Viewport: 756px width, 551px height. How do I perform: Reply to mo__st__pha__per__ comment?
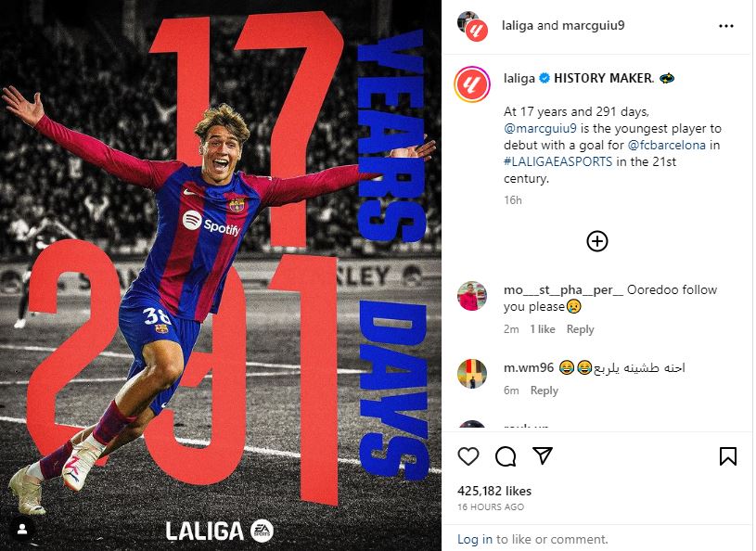(580, 329)
